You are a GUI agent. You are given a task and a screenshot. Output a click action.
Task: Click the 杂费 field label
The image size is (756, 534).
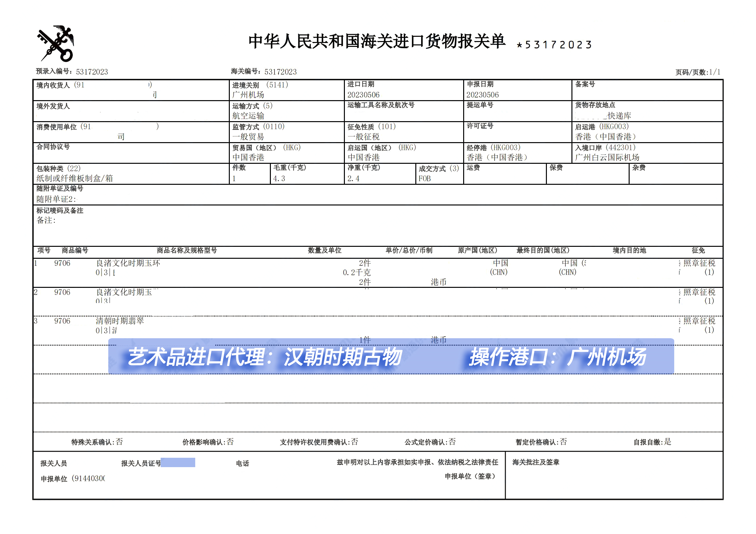pos(639,167)
